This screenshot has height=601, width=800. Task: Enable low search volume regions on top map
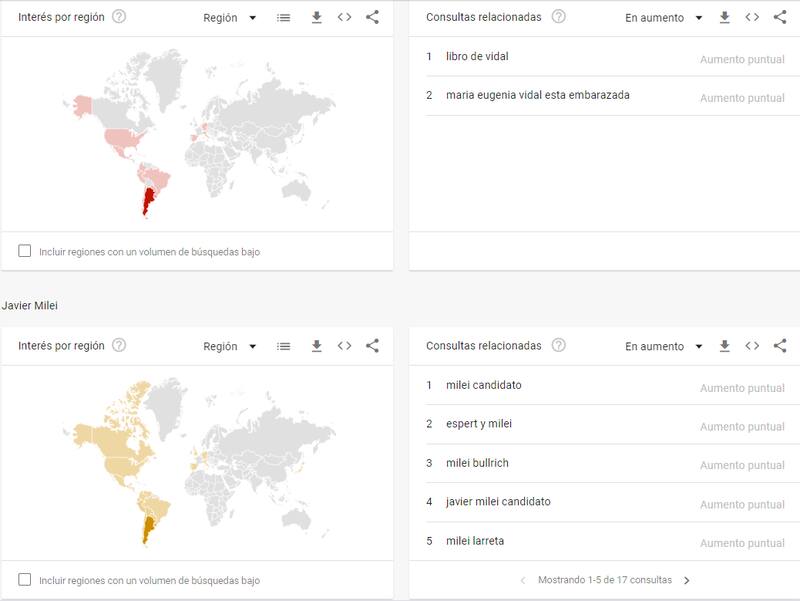point(25,250)
